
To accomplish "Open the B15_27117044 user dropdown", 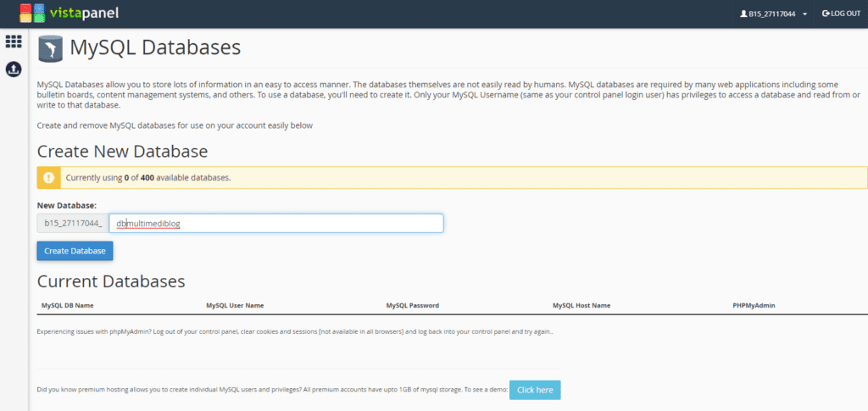I will click(773, 14).
